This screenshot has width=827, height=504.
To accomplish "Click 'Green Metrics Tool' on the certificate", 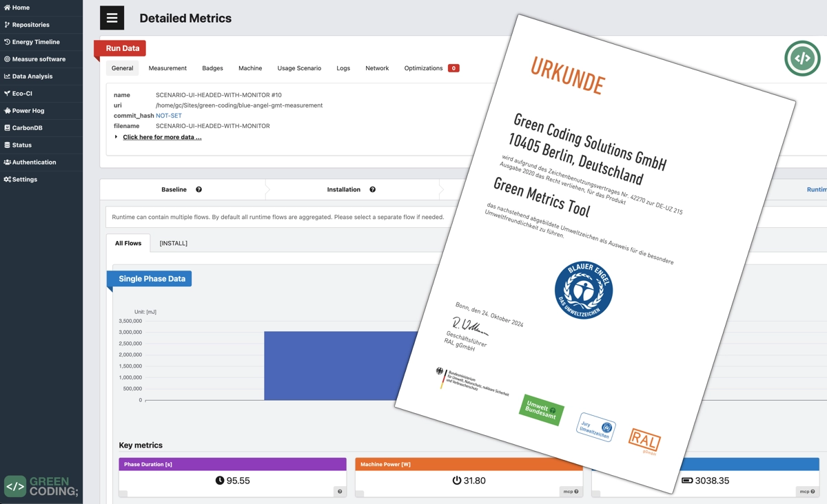I will 541,197.
